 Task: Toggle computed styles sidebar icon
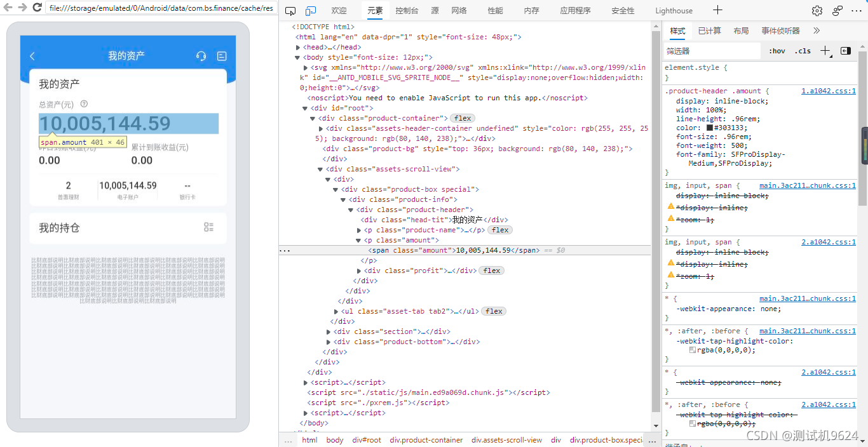coord(846,51)
